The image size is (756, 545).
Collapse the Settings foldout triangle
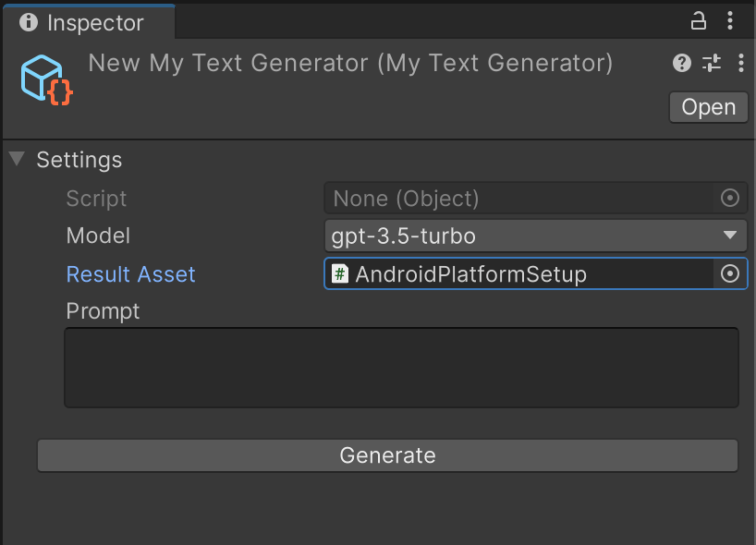tap(17, 159)
